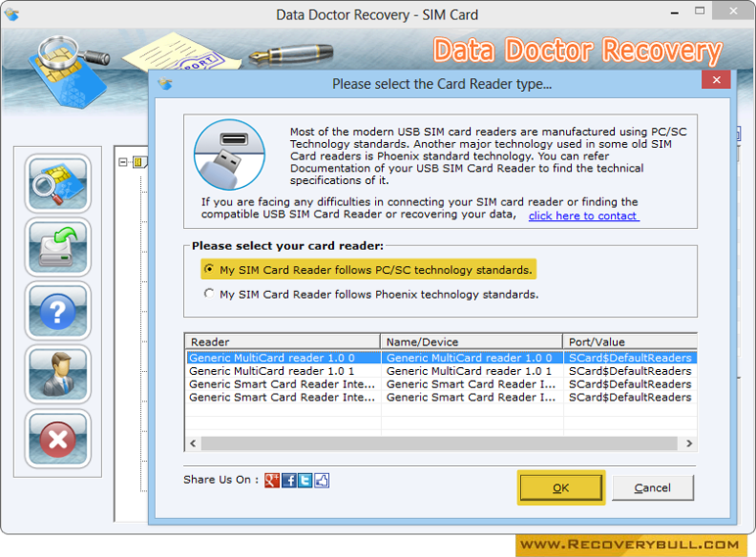Click the left arrow of the horizontal scrollbar

tap(193, 443)
